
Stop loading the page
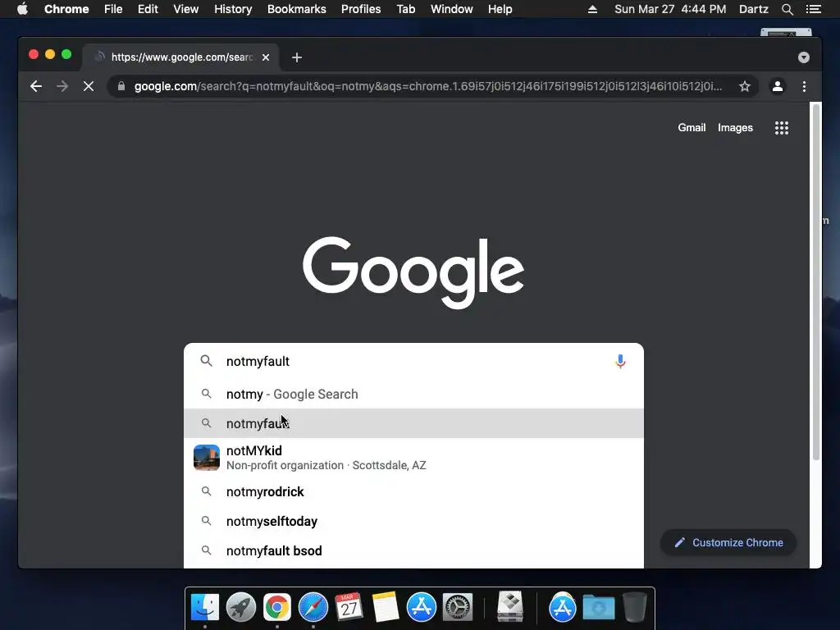click(x=89, y=86)
